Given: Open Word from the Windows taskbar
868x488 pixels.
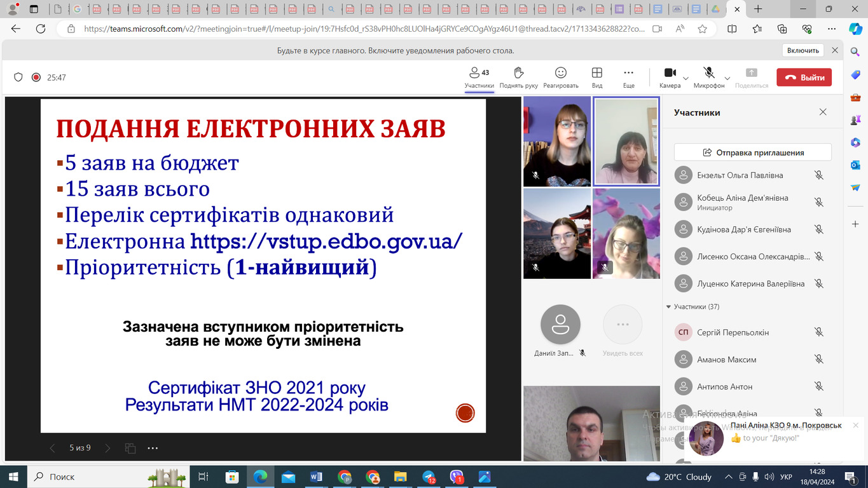Looking at the screenshot, I should pos(316,477).
